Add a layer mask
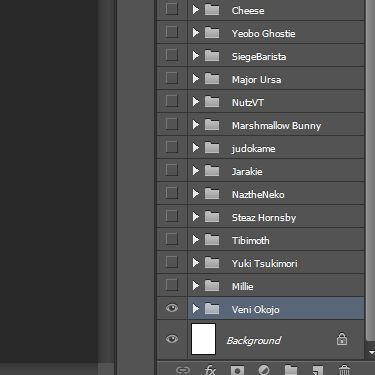The height and width of the screenshot is (375, 375). tap(237, 370)
